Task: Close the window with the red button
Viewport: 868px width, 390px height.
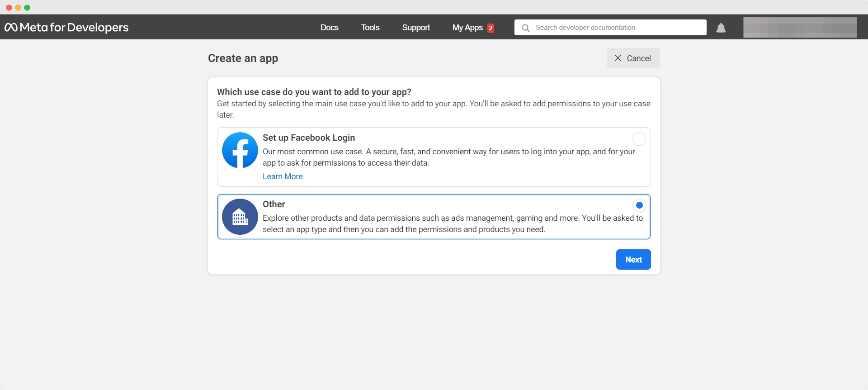Action: click(9, 8)
